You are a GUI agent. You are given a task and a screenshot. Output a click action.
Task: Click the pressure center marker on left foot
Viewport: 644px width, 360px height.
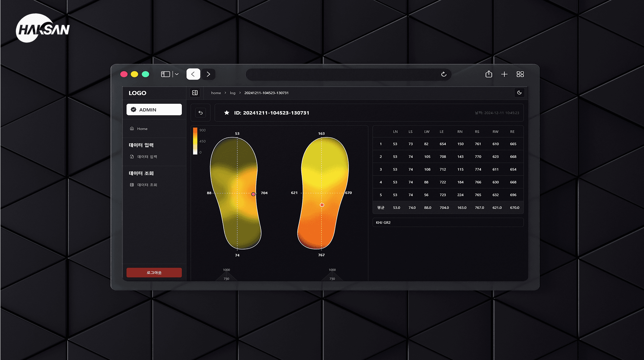coord(253,194)
